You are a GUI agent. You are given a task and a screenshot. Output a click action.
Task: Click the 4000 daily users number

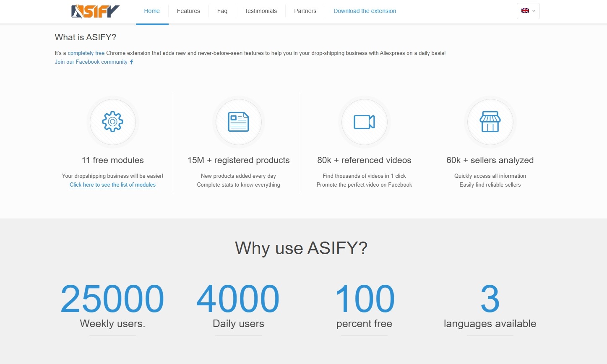pos(238,299)
